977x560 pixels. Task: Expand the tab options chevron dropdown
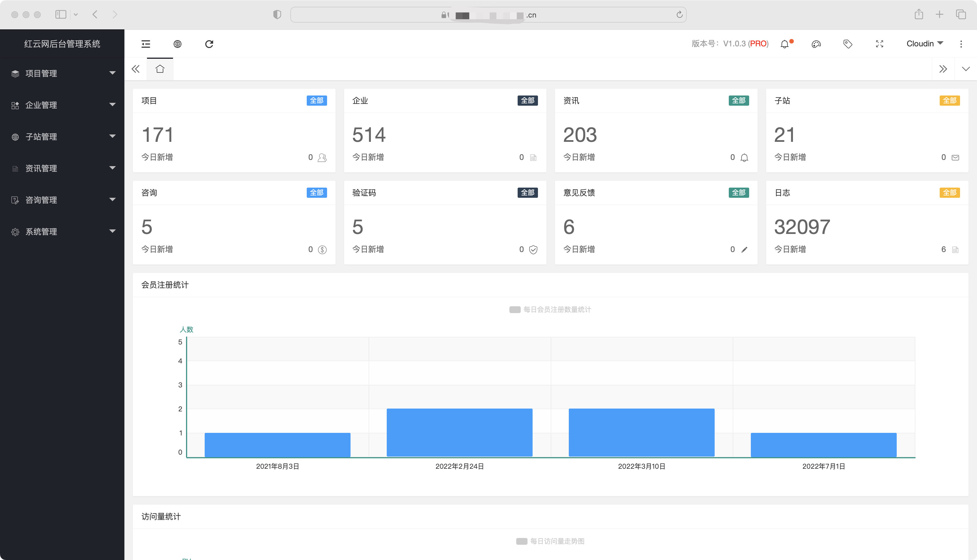tap(965, 69)
